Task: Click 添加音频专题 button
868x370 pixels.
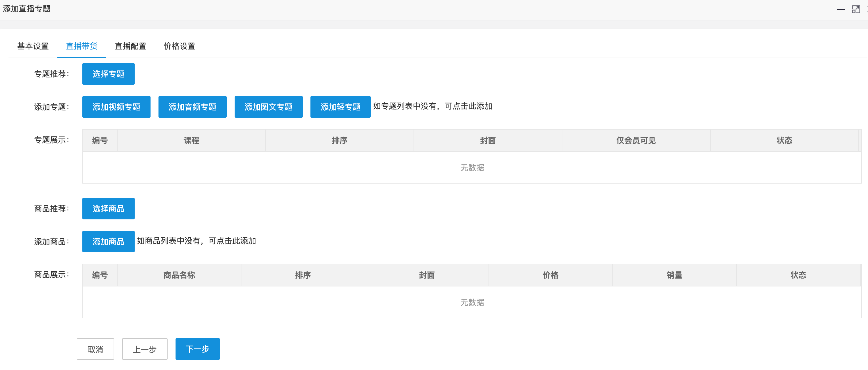Action: pos(192,107)
